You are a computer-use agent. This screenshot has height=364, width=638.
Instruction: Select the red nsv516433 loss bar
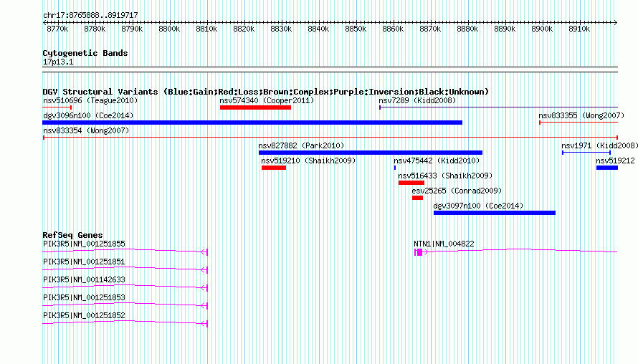click(x=411, y=183)
